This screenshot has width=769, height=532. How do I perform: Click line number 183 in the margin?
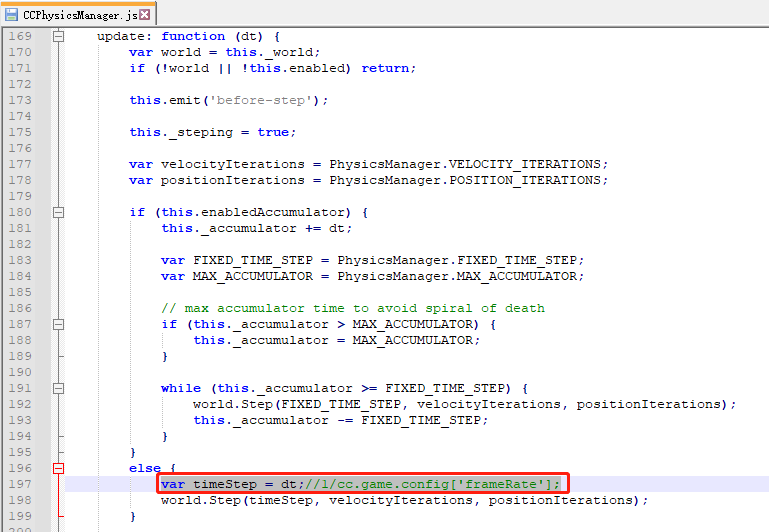(x=20, y=260)
